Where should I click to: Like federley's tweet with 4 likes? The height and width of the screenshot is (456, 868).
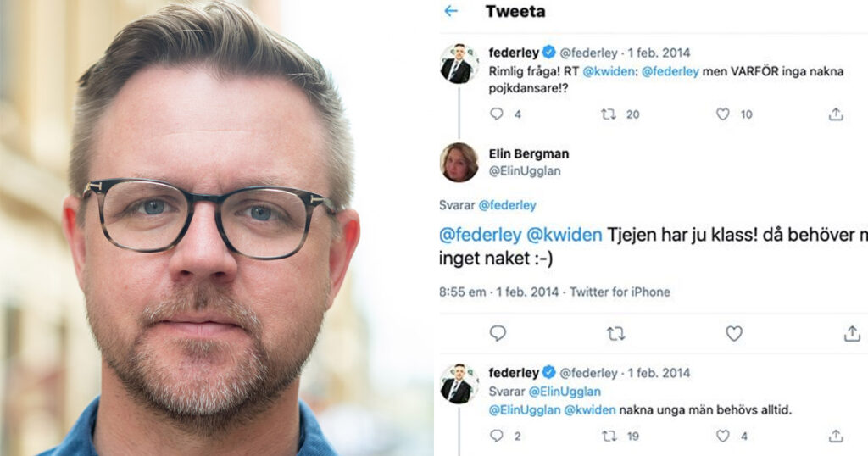723,436
